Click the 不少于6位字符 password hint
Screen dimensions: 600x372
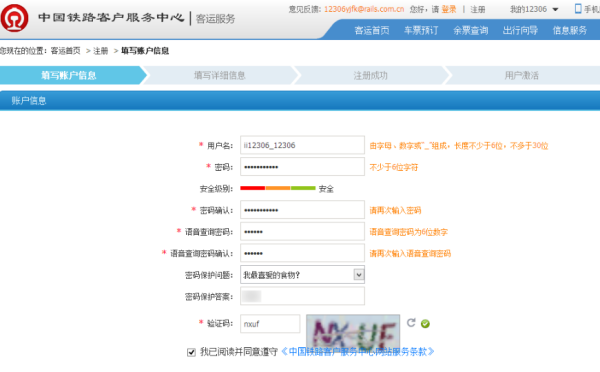coord(394,167)
